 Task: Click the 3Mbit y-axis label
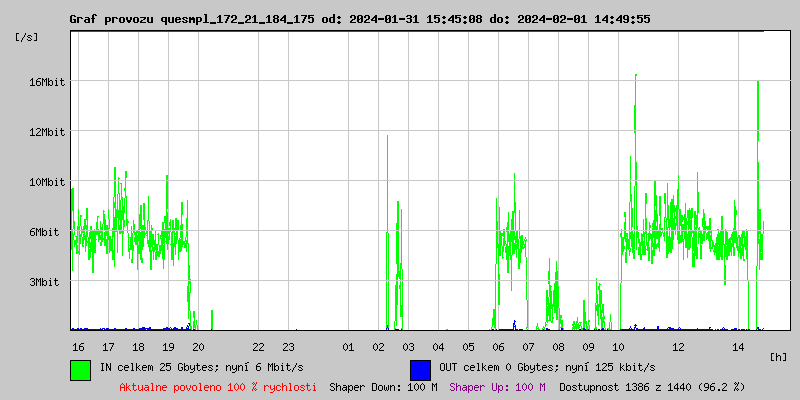(x=43, y=282)
